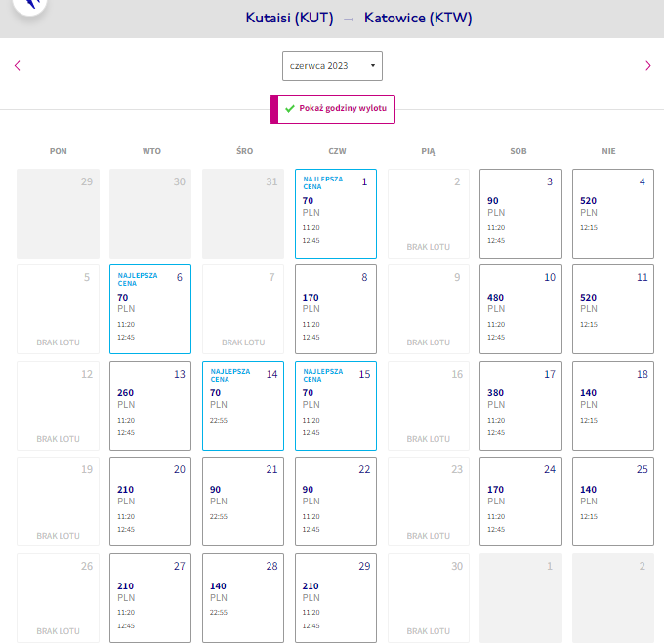Click June 2 cell with no flight
The height and width of the screenshot is (644, 664).
click(x=429, y=214)
